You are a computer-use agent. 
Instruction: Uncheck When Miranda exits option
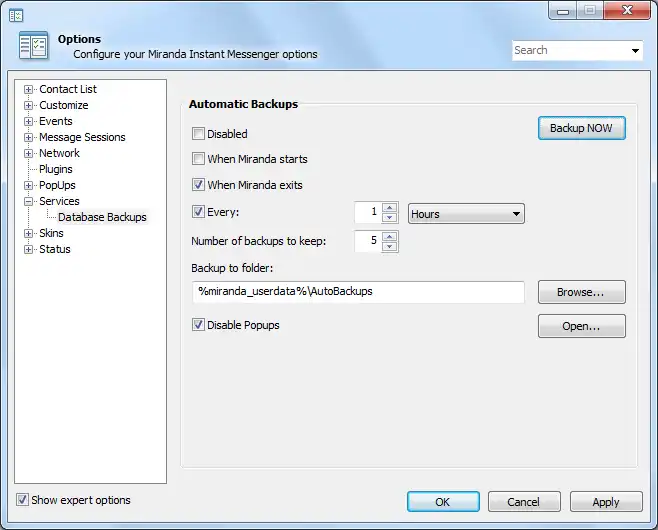(198, 185)
